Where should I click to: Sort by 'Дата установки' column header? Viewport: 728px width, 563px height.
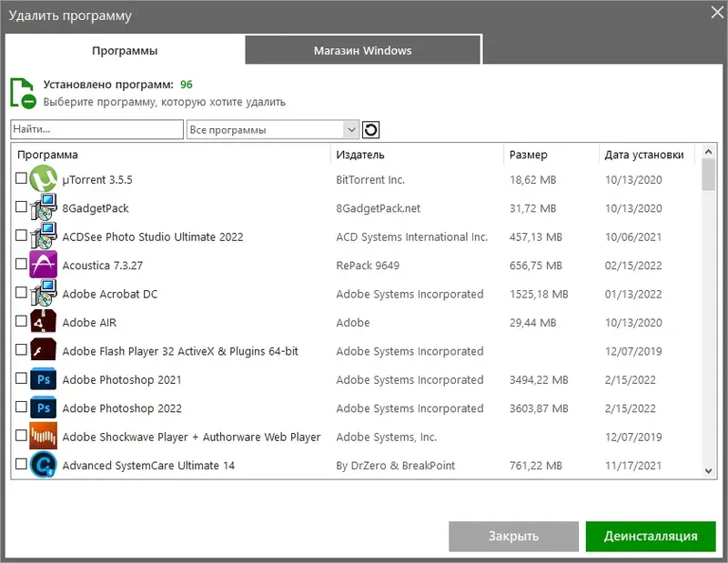click(x=644, y=155)
